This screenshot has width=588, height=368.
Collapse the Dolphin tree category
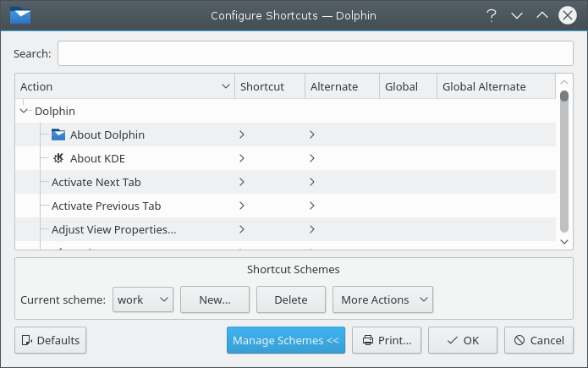pyautogui.click(x=24, y=111)
